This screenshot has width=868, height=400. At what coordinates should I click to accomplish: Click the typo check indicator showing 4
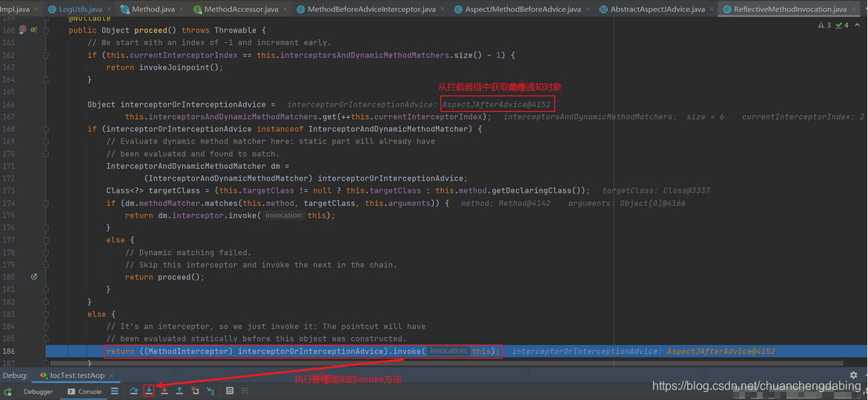point(842,25)
